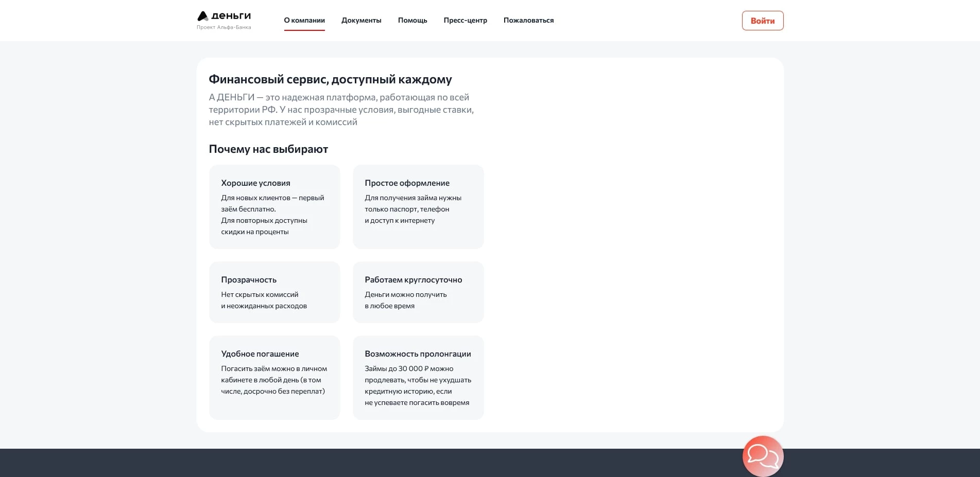The height and width of the screenshot is (477, 980).
Task: Open the Помощь menu item
Action: 412,20
